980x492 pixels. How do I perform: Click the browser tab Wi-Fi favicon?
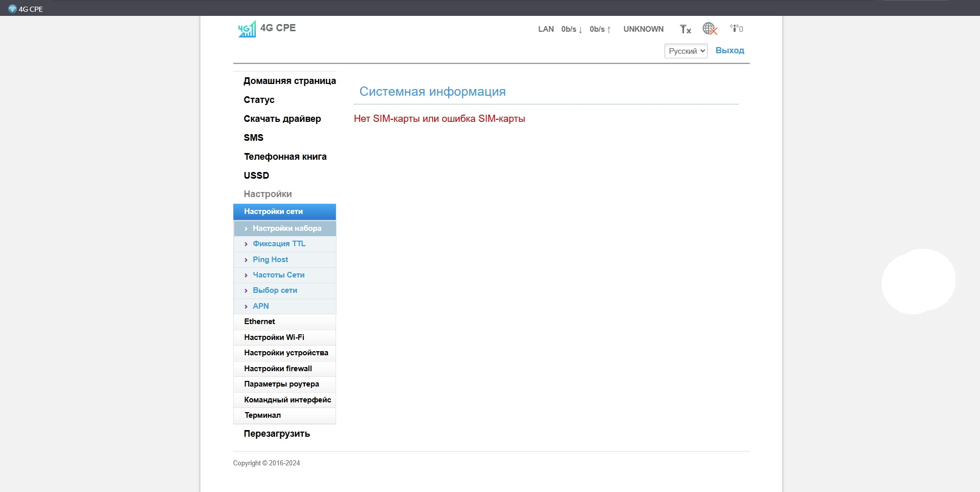[x=12, y=9]
